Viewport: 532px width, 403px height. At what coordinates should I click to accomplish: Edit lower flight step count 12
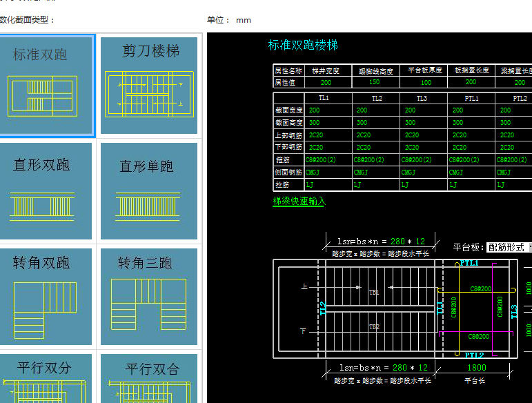423,368
